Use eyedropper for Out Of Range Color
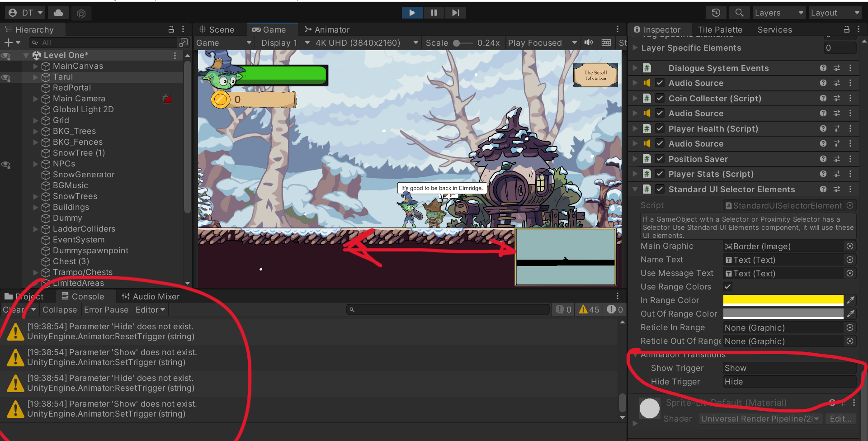The image size is (868, 441). [x=850, y=313]
